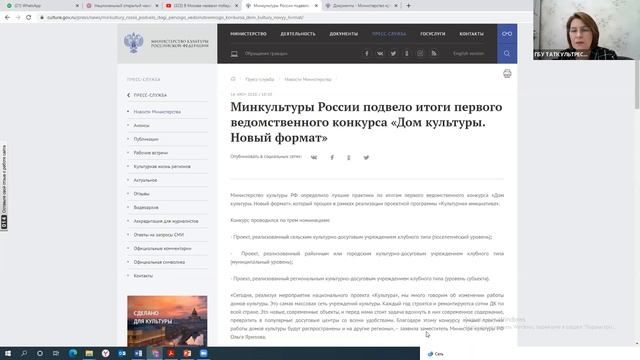The width and height of the screenshot is (640, 360).
Task: Open Новости Министерства in sidebar
Action: pos(157,111)
